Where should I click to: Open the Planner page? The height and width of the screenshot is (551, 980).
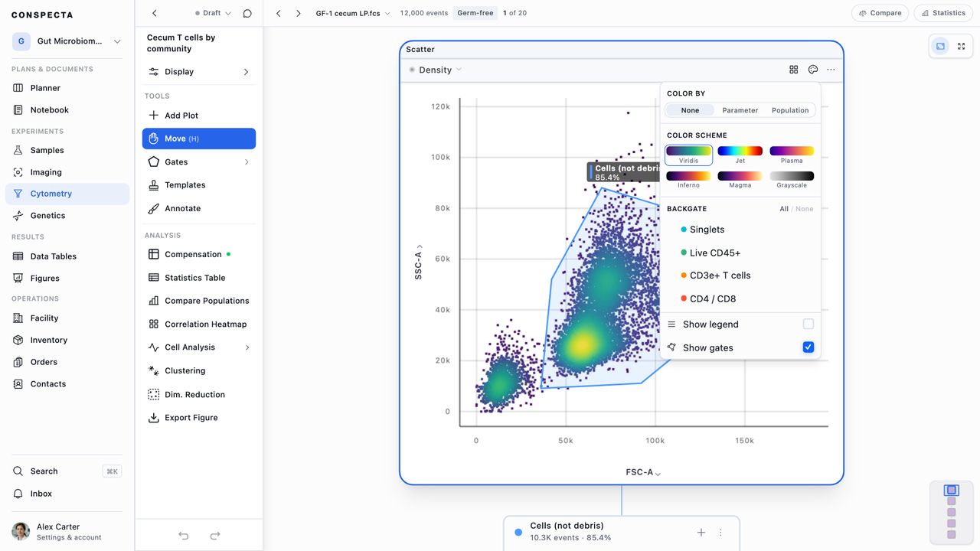click(67, 88)
